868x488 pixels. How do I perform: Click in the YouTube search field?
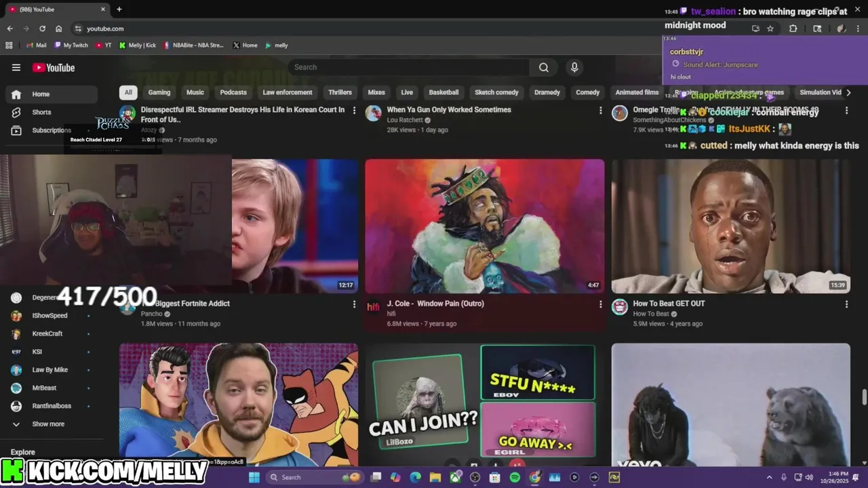409,67
